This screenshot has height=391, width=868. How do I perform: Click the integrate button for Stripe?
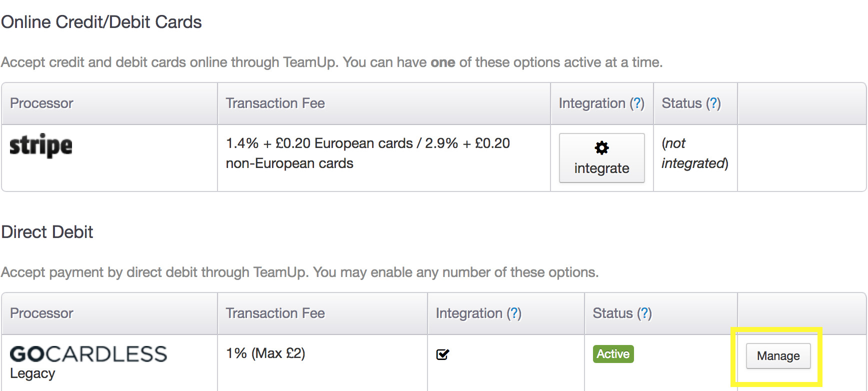pyautogui.click(x=601, y=158)
